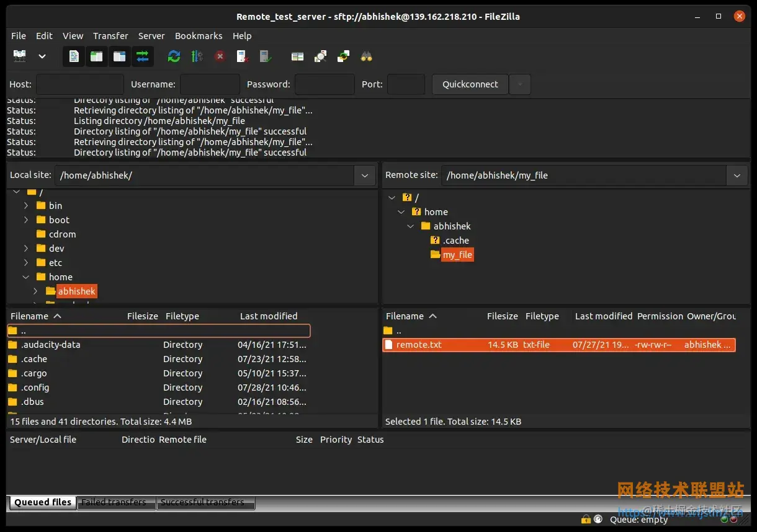
Task: Open the Site Manager dropdown arrow
Action: pyautogui.click(x=42, y=56)
